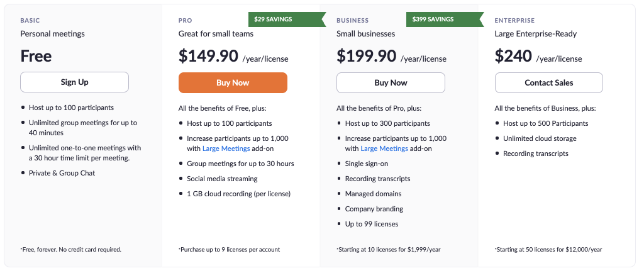Image resolution: width=644 pixels, height=273 pixels.
Task: Click the Free price text in Basic
Action: (36, 56)
